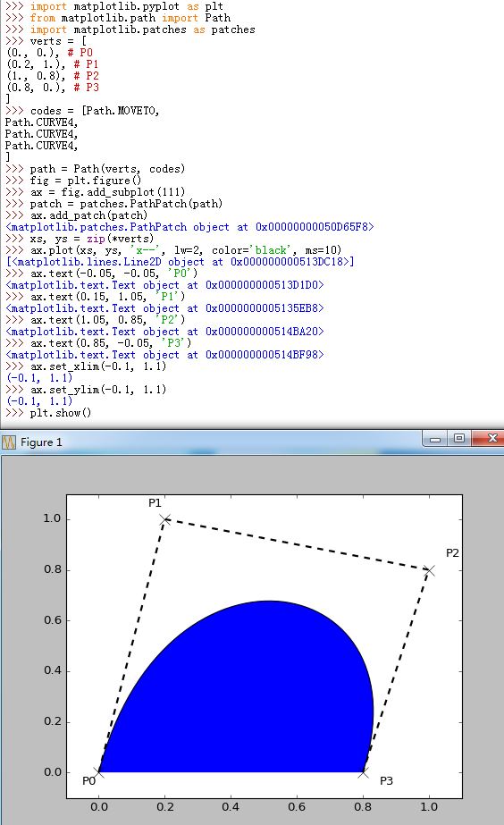504x825 pixels.
Task: Select the P1 text label in plot
Action: pos(155,503)
